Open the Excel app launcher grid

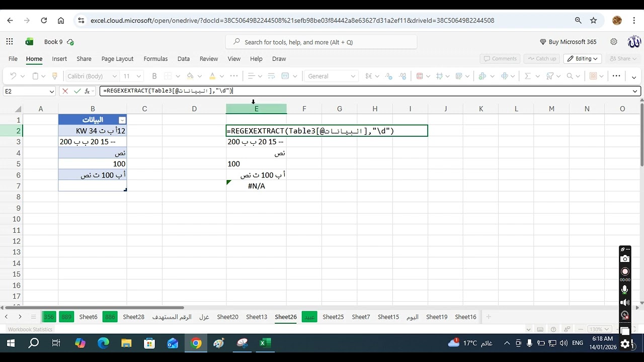(x=10, y=42)
